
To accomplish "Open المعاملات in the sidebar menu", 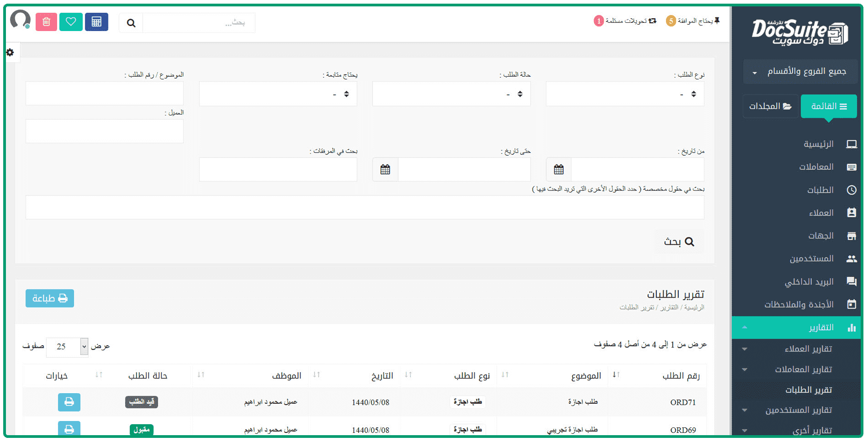I will pos(816,167).
